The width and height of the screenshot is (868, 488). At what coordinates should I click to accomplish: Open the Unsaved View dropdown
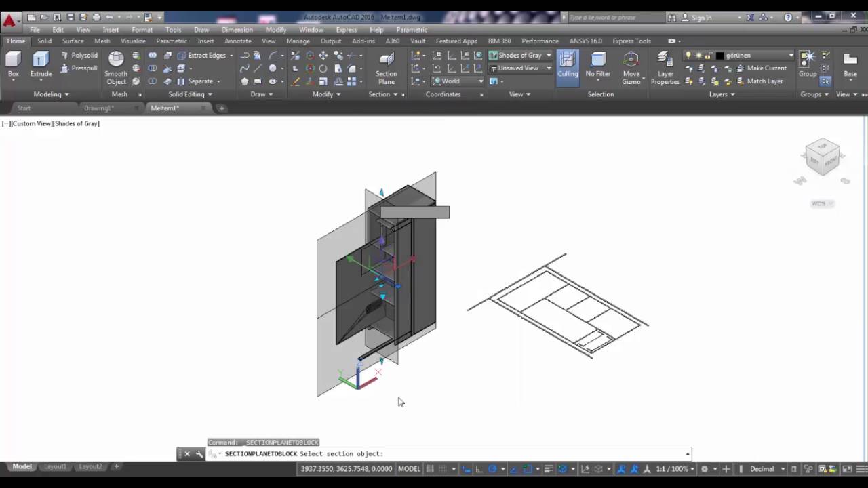(x=520, y=68)
